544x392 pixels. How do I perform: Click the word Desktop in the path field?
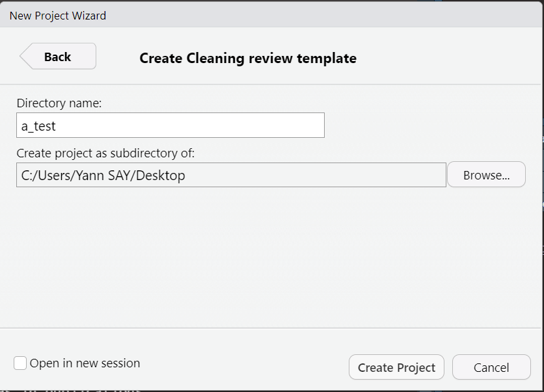point(160,176)
